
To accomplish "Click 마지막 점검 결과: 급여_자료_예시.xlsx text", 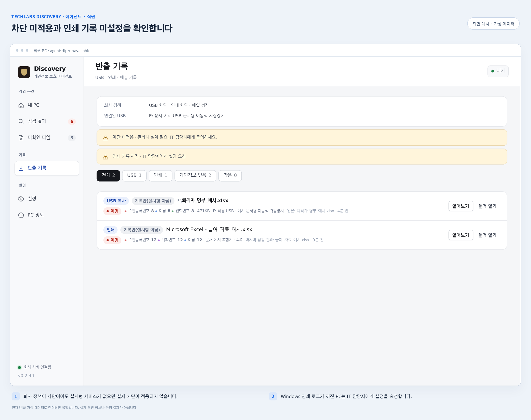I will pyautogui.click(x=277, y=240).
